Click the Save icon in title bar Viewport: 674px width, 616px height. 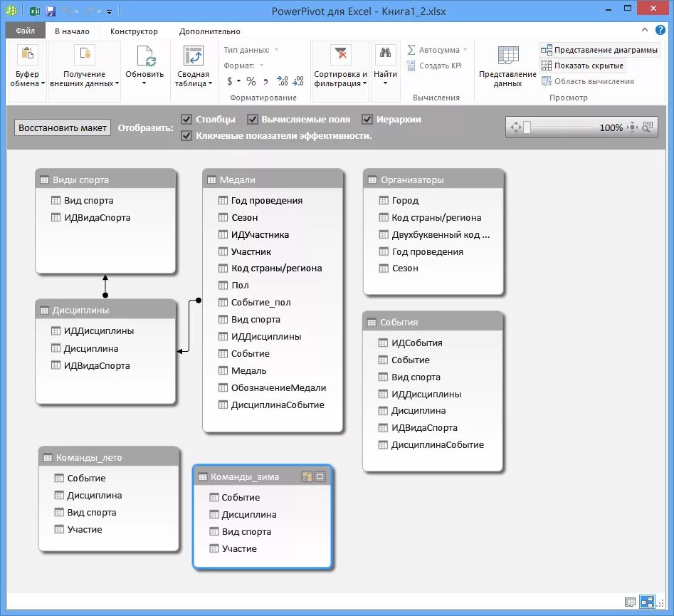coord(51,11)
